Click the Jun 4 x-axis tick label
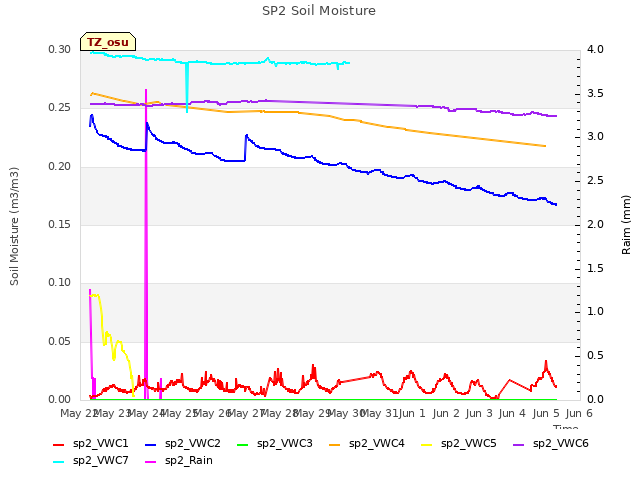 pos(513,413)
